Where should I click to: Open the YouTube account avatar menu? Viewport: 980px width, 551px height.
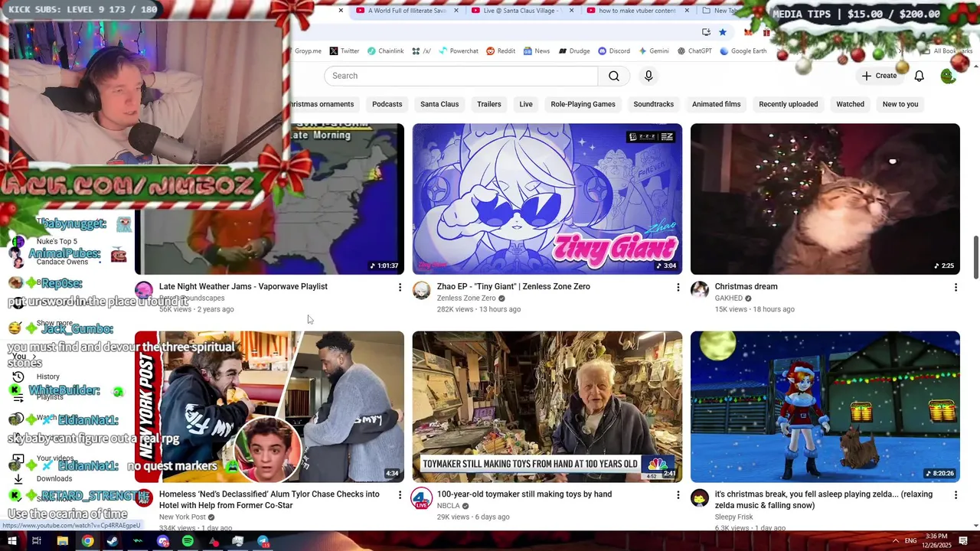[x=948, y=76]
